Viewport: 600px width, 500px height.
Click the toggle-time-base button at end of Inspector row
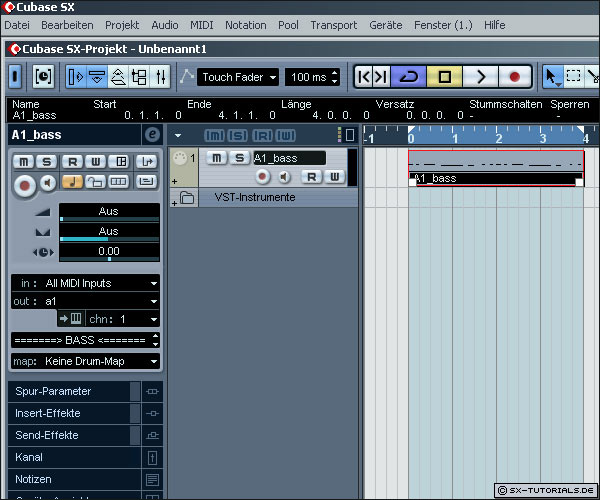pyautogui.click(x=147, y=182)
